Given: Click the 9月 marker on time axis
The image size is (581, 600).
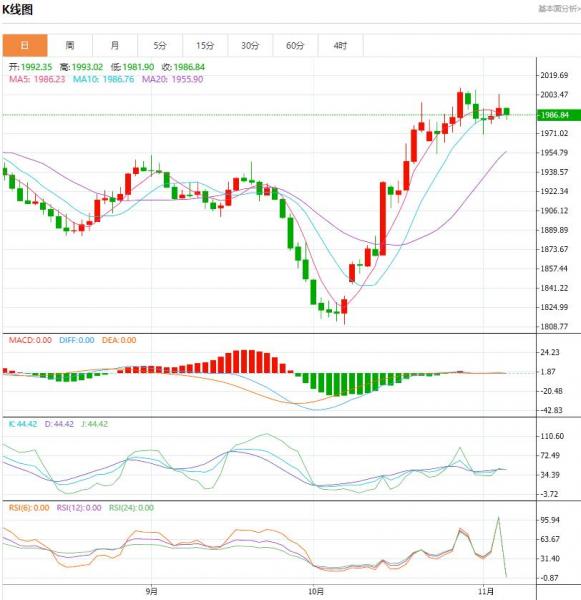Looking at the screenshot, I should point(152,591).
